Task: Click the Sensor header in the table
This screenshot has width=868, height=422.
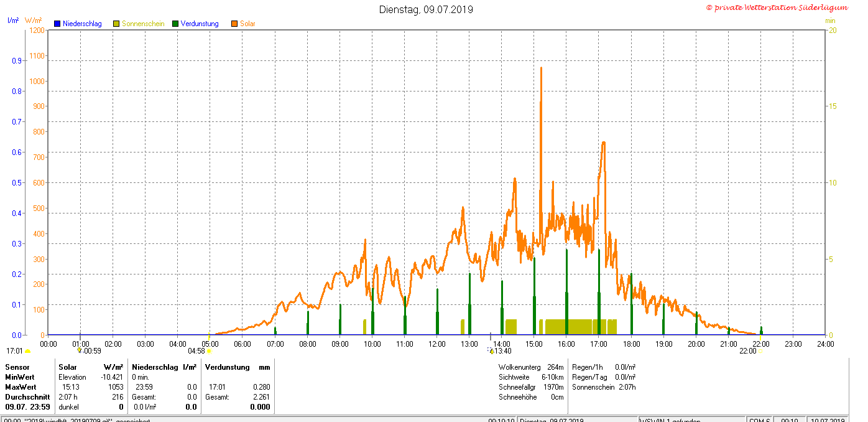Action: point(17,367)
